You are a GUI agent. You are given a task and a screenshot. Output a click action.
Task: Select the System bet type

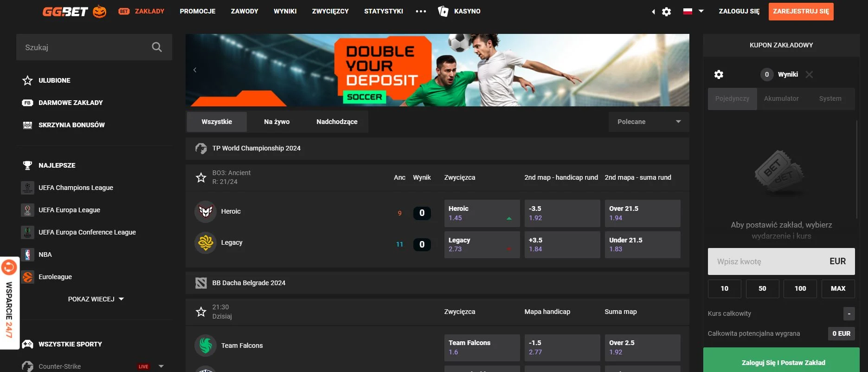(830, 98)
